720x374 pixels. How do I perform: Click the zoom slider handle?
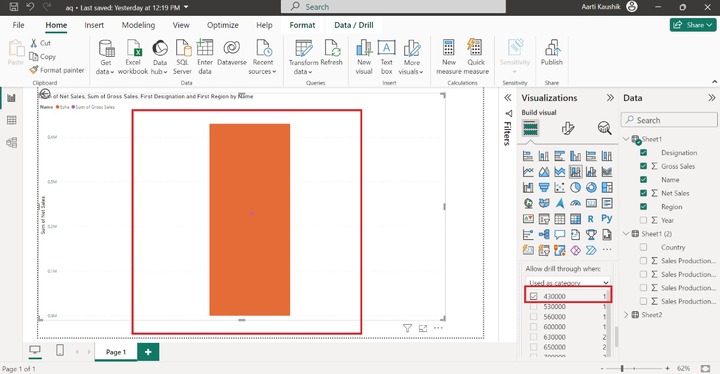[x=622, y=368]
